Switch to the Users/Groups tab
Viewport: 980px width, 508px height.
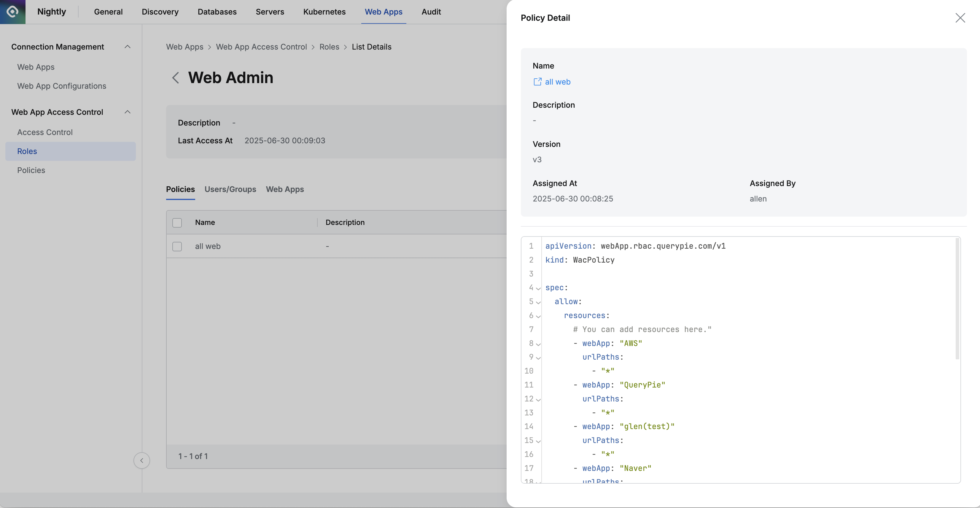230,189
